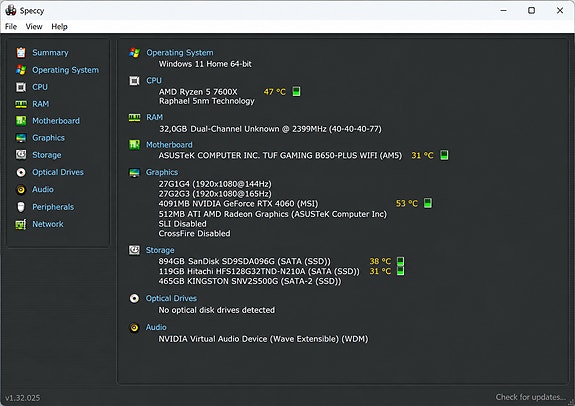This screenshot has width=575, height=406.
Task: Click the Peripherals mouse icon in sidebar
Action: tap(21, 207)
